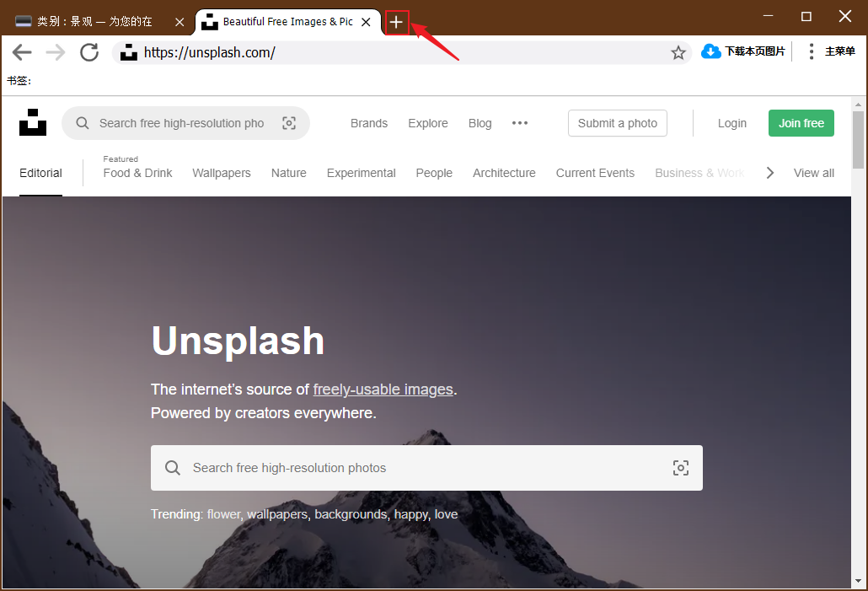Go forward to the next page
Screen dimensions: 868x591
(x=56, y=52)
